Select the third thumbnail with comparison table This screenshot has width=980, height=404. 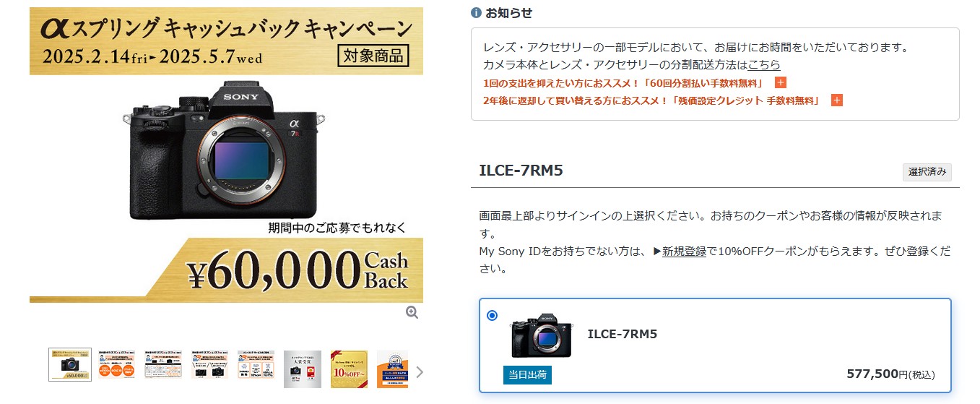[163, 364]
